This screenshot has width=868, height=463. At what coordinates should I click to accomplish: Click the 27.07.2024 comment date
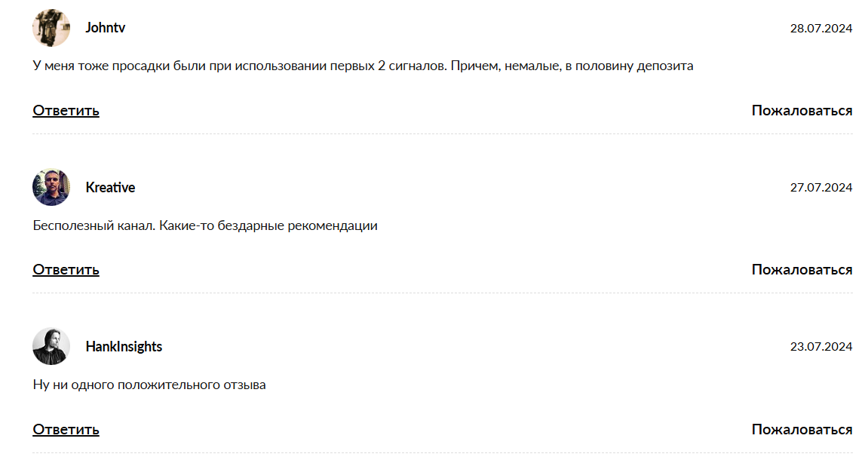pos(820,188)
